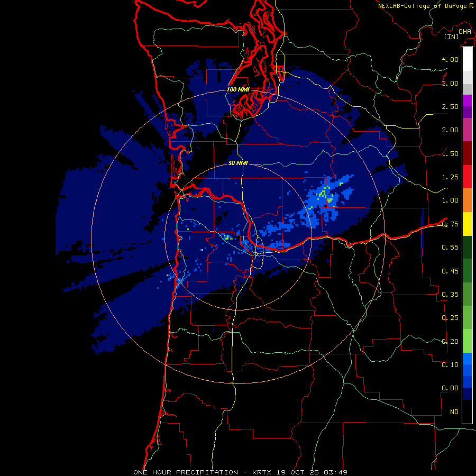Click the OHA product label above the legend

[465, 32]
